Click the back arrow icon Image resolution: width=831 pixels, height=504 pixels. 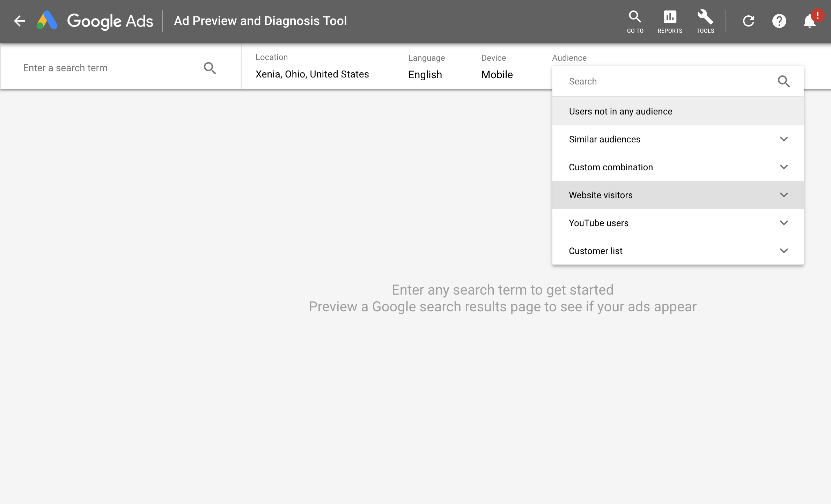[x=20, y=21]
